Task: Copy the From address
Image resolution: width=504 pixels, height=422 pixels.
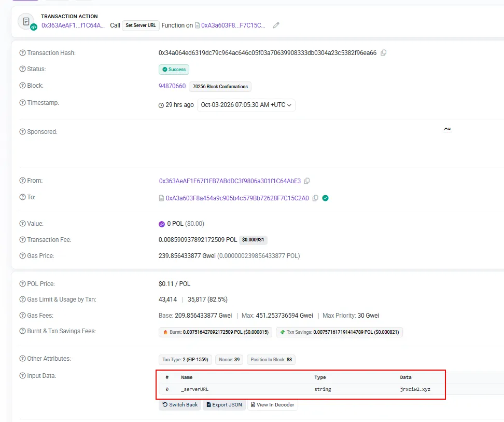Action: [x=307, y=181]
